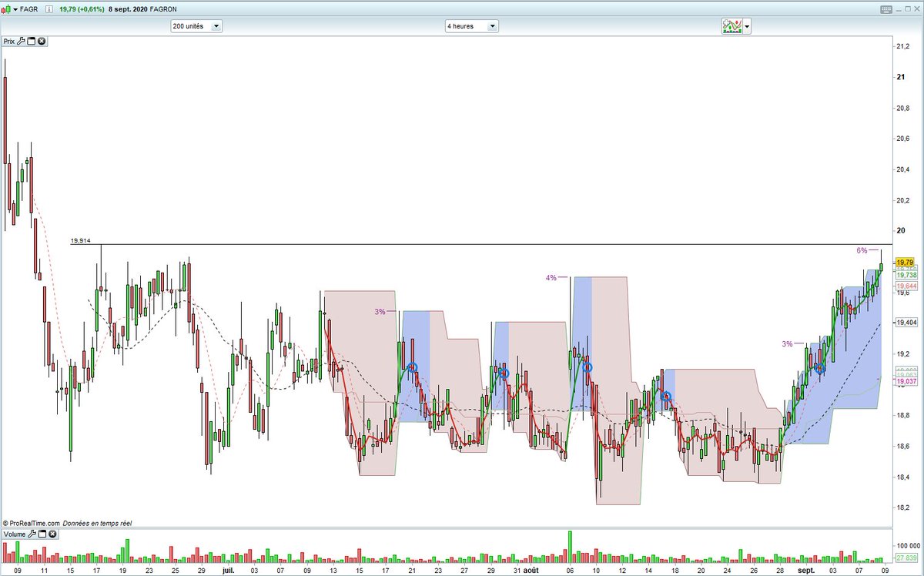Open Volume panel wrench settings
This screenshot has height=576, width=924.
32,534
